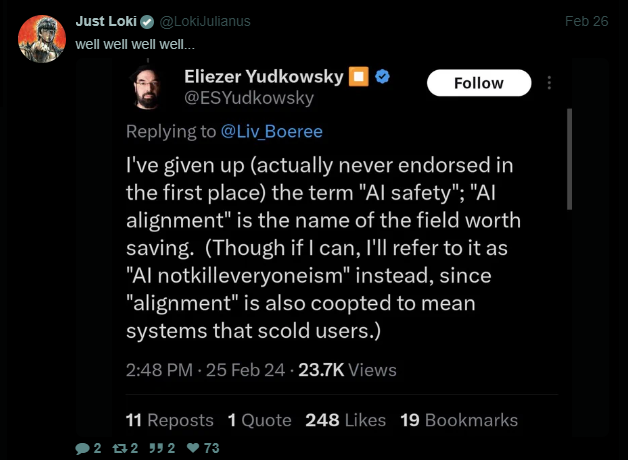Viewport: 628px width, 460px height.
Task: View the 248 Likes list
Action: pos(344,420)
